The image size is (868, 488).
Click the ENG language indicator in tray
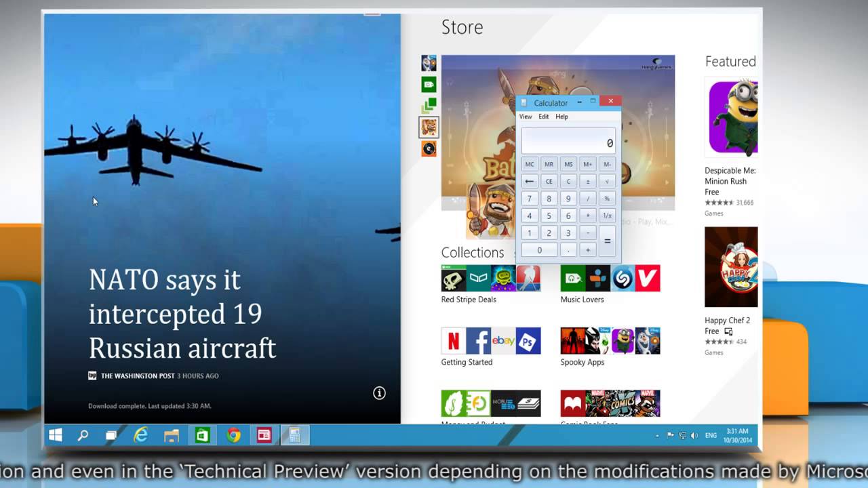pyautogui.click(x=711, y=435)
